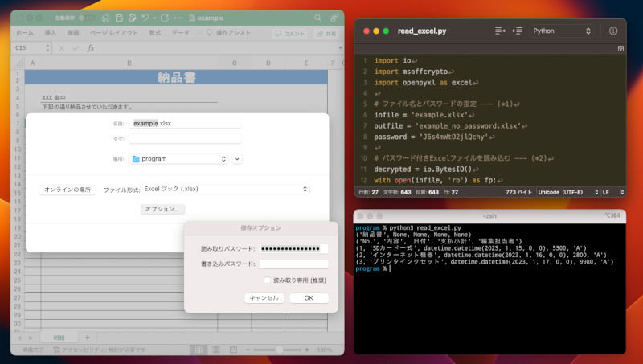Click the split editor icon above code
Viewport: 643px width, 364px height.
click(x=620, y=49)
